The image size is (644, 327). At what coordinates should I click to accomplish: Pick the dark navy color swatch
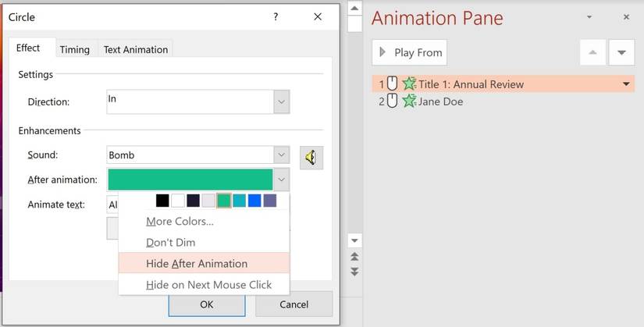pyautogui.click(x=193, y=201)
